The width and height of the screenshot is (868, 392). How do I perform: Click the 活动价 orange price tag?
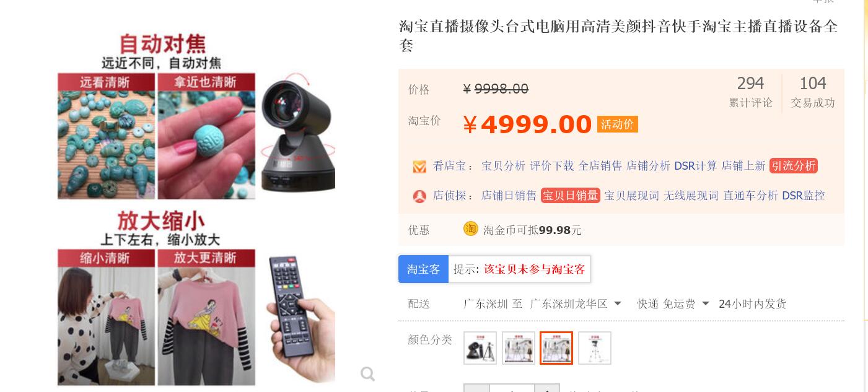tap(617, 124)
